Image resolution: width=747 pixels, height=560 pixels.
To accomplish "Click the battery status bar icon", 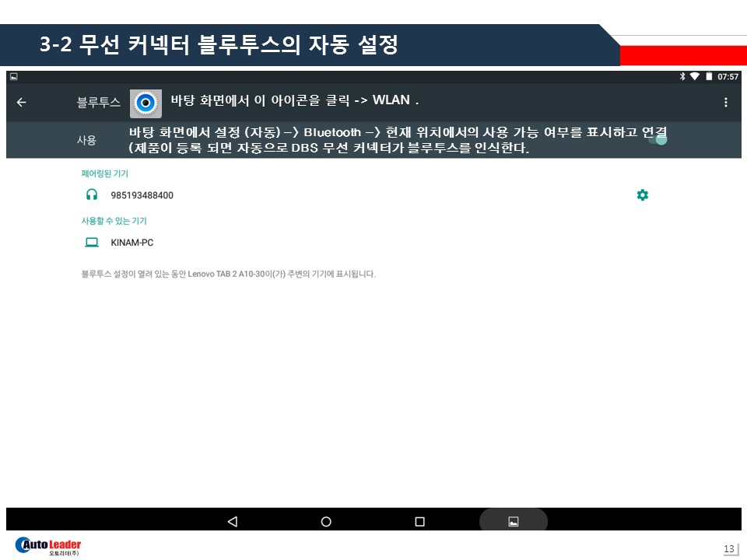I will point(709,76).
